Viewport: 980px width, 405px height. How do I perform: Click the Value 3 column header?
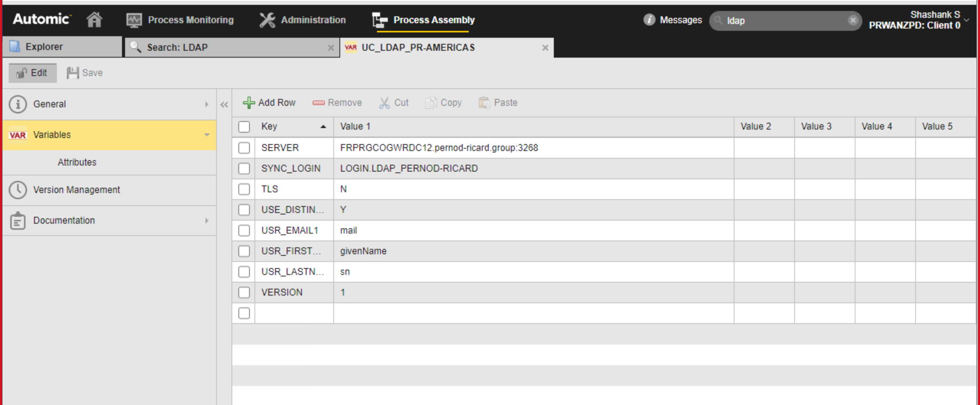tap(824, 126)
